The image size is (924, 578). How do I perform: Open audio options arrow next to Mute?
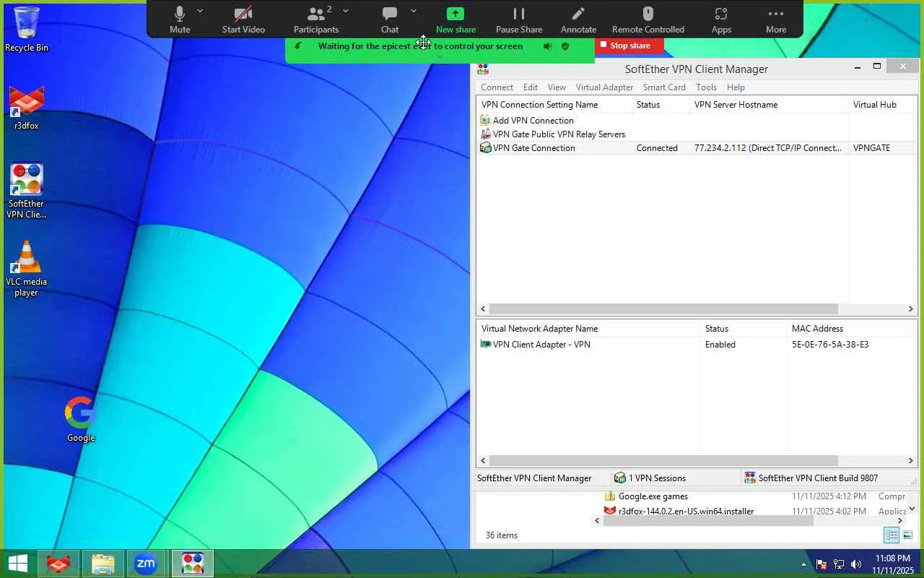pos(200,11)
